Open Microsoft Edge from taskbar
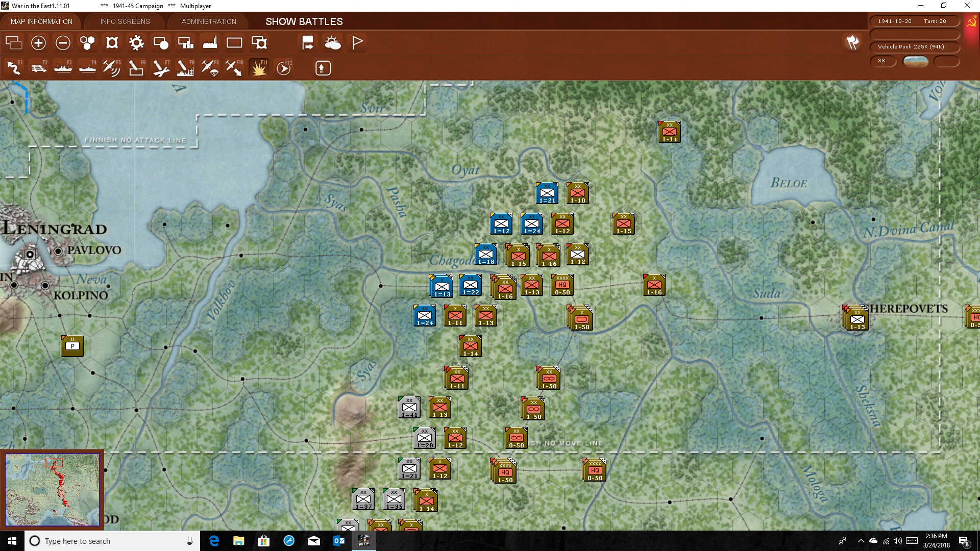The height and width of the screenshot is (551, 980). tap(214, 541)
